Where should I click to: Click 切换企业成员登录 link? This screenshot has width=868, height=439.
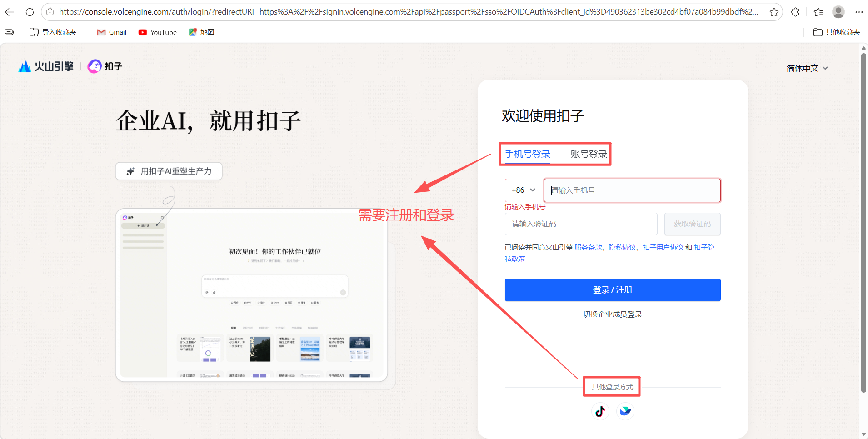[613, 314]
